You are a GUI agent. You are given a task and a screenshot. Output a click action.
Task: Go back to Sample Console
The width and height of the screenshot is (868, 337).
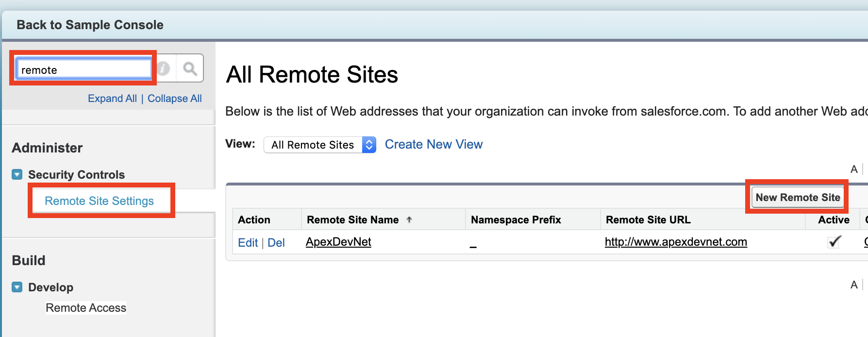(90, 25)
